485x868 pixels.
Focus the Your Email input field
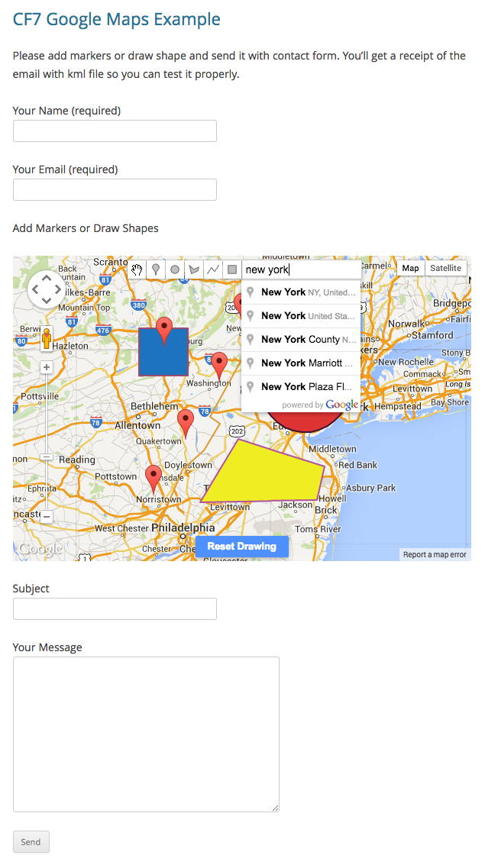coord(115,190)
